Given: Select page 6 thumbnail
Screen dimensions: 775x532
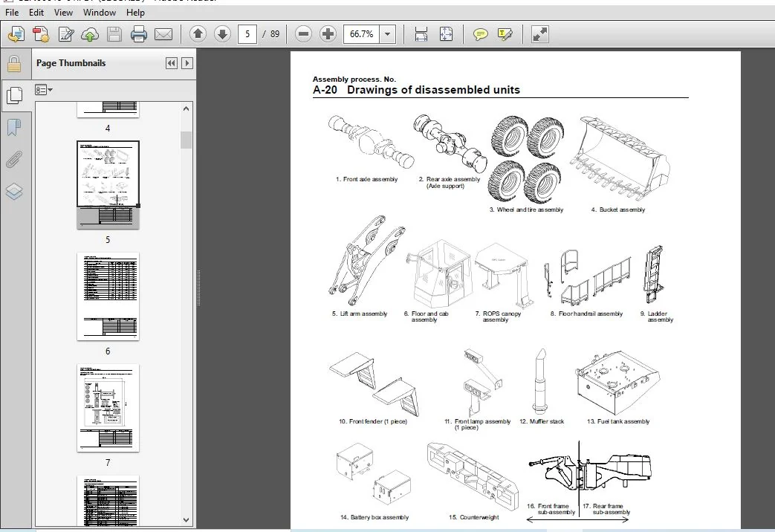Looking at the screenshot, I should tap(108, 296).
